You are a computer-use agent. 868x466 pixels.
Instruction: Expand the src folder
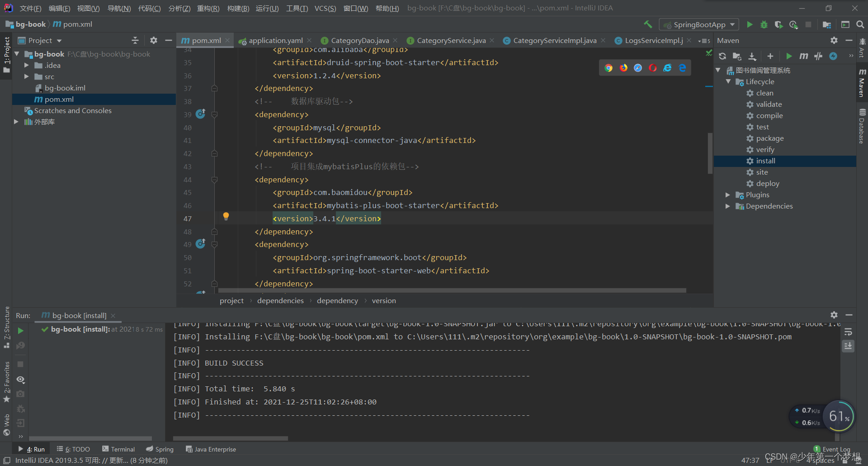(x=27, y=76)
